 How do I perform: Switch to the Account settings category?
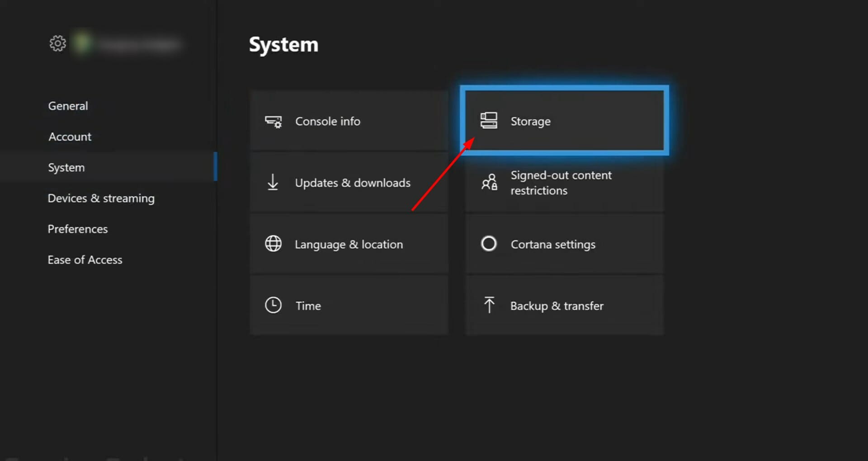(70, 136)
